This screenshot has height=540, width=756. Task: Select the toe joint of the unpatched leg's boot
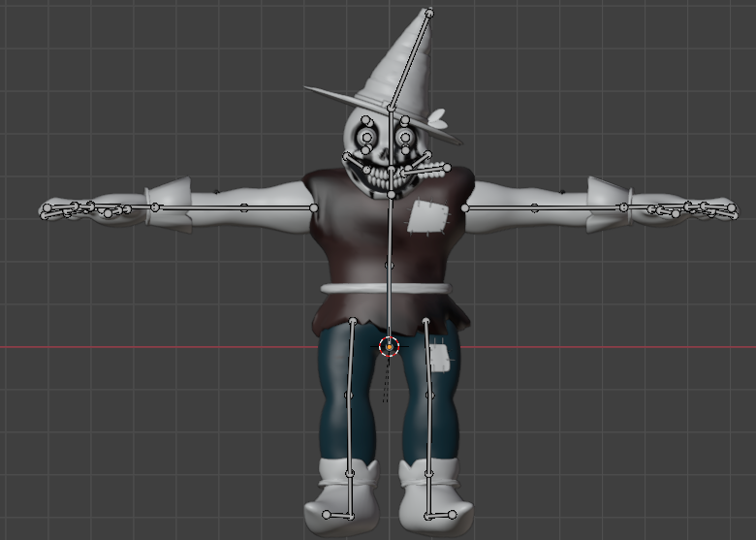tap(327, 515)
